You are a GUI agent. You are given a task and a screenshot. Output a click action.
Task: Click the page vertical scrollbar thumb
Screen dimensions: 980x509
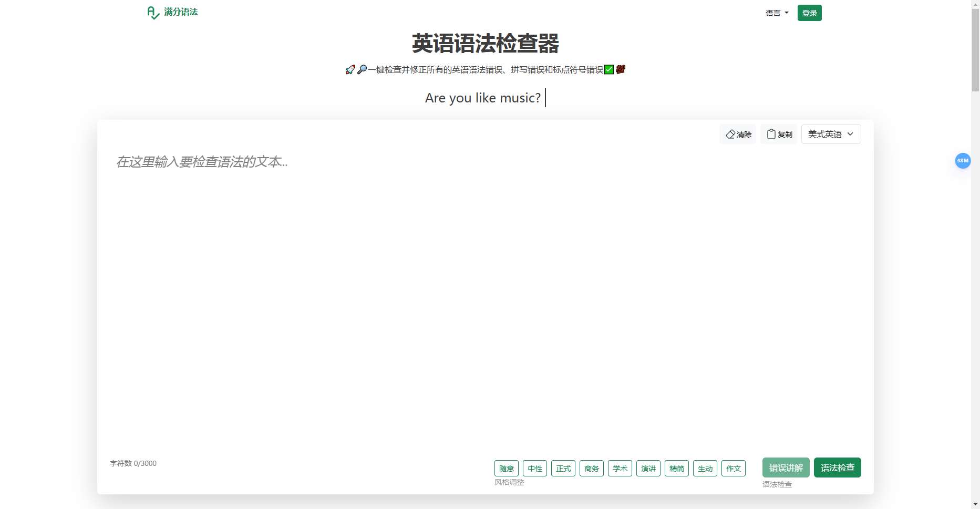tap(975, 50)
